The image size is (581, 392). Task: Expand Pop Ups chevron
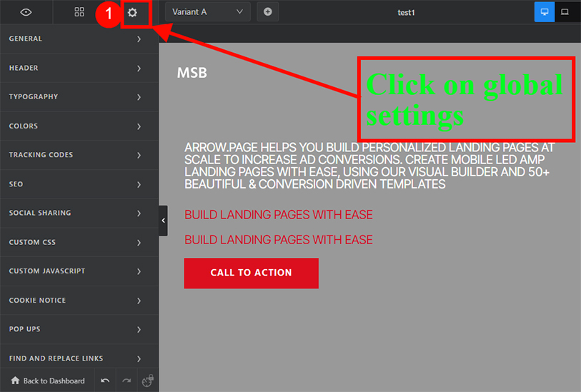139,329
